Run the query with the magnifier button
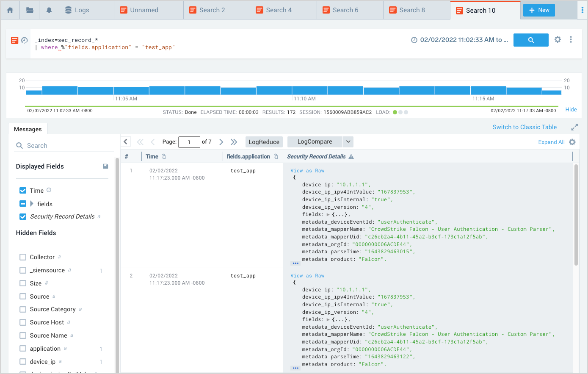 [x=530, y=40]
